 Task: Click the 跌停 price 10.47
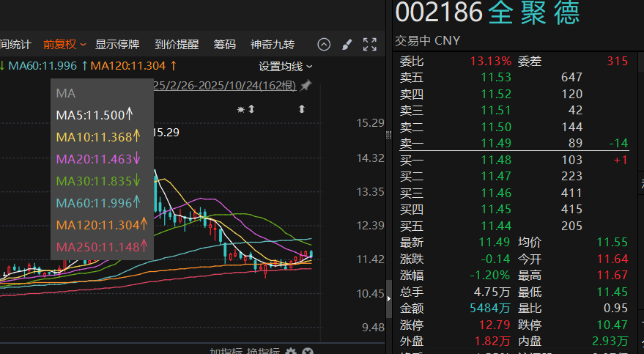point(612,325)
